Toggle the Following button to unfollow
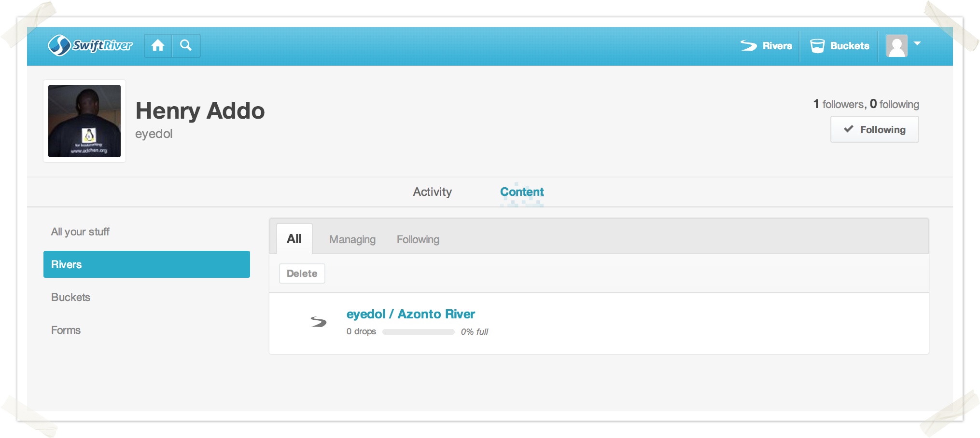Image resolution: width=980 pixels, height=438 pixels. (x=874, y=129)
